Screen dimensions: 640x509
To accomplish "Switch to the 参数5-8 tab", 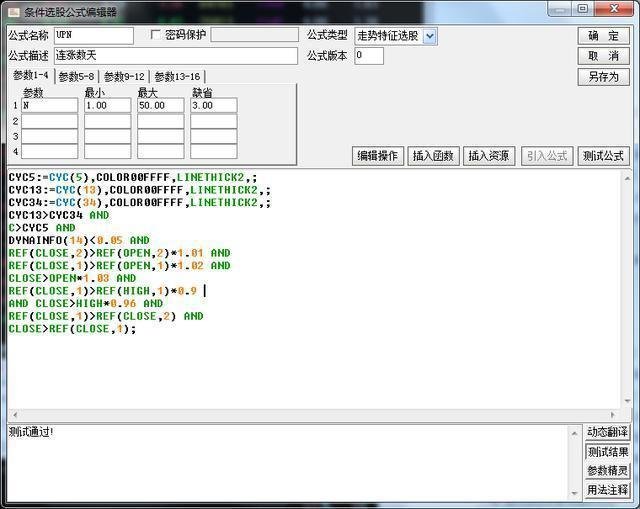I will point(76,76).
